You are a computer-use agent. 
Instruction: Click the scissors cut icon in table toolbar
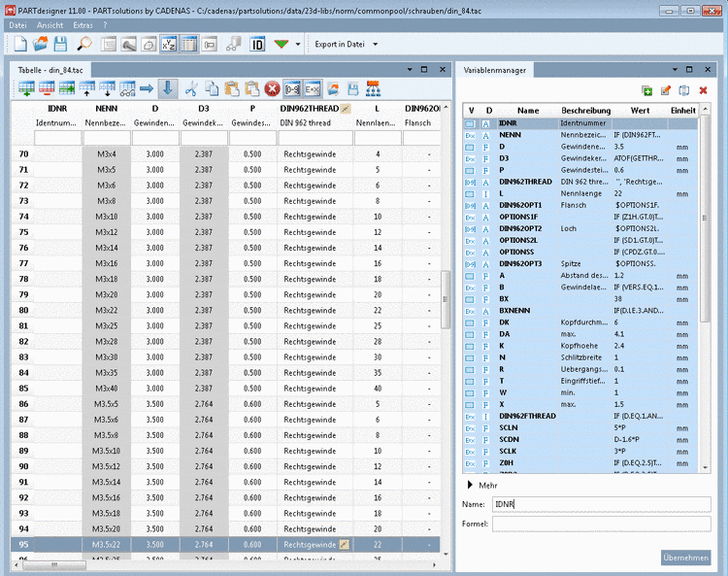coord(191,88)
